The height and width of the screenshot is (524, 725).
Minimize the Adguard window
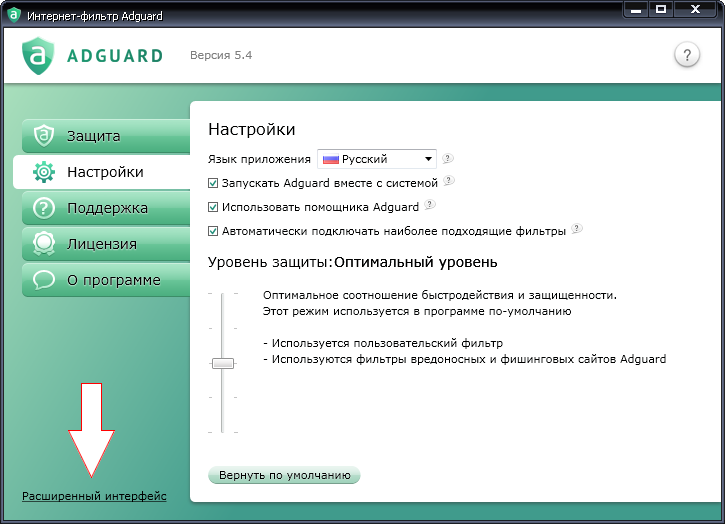click(x=636, y=9)
